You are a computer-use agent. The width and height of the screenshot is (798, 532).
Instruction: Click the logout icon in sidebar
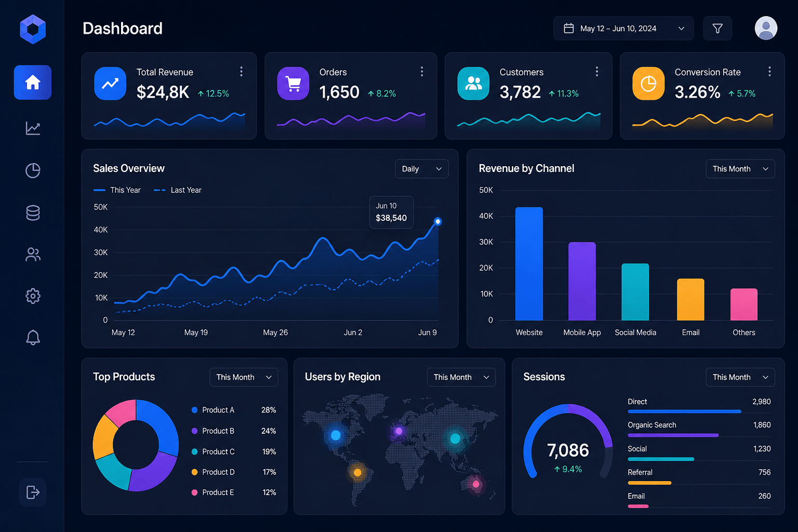tap(33, 492)
